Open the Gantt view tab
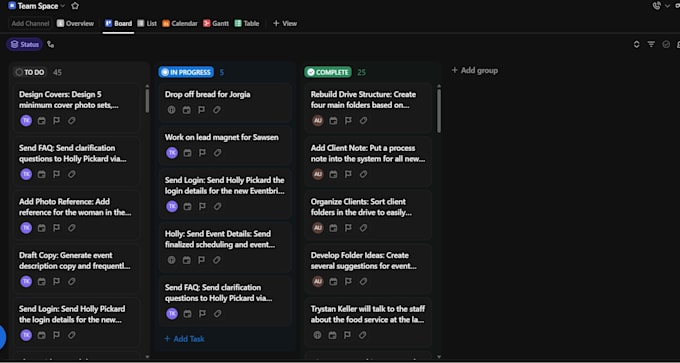 (216, 23)
